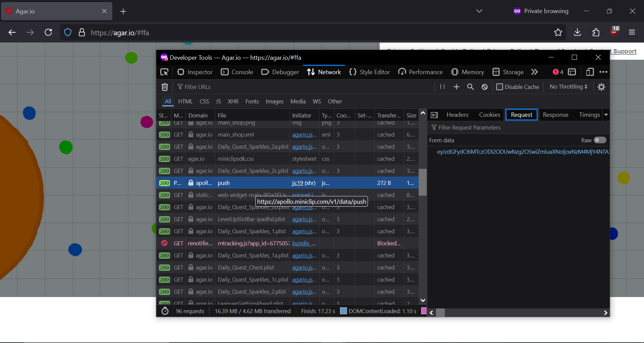Expand more DevTools tabs chevron
This screenshot has height=343, width=644.
(x=534, y=72)
